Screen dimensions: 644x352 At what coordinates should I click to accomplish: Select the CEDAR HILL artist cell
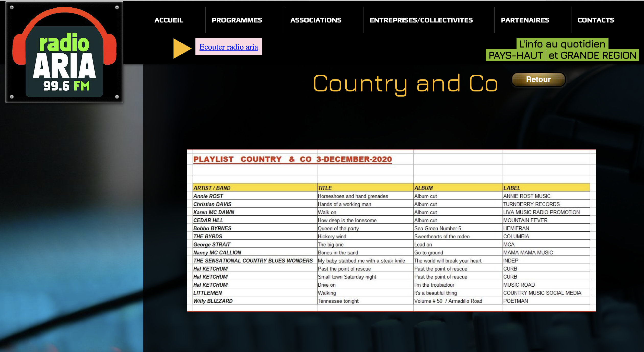(255, 220)
